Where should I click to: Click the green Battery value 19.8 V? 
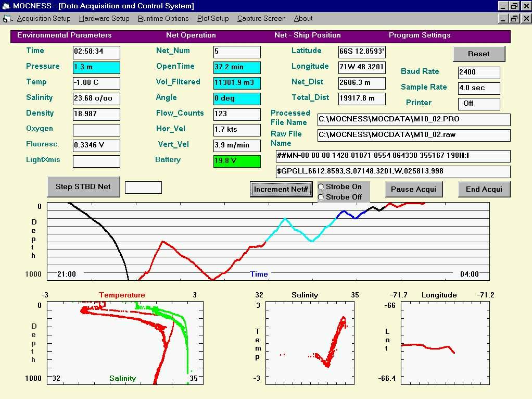click(237, 161)
